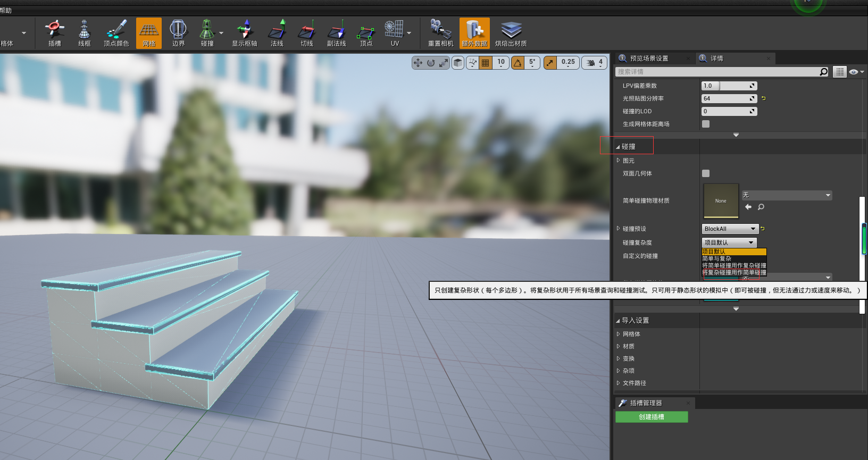Click the 搜索详情 search field
The height and width of the screenshot is (460, 868).
(x=717, y=72)
